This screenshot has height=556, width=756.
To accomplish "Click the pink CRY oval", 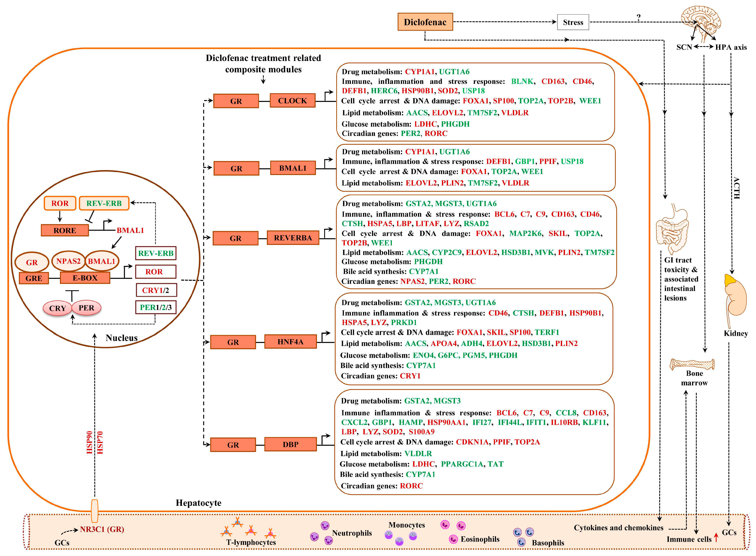I will [58, 308].
